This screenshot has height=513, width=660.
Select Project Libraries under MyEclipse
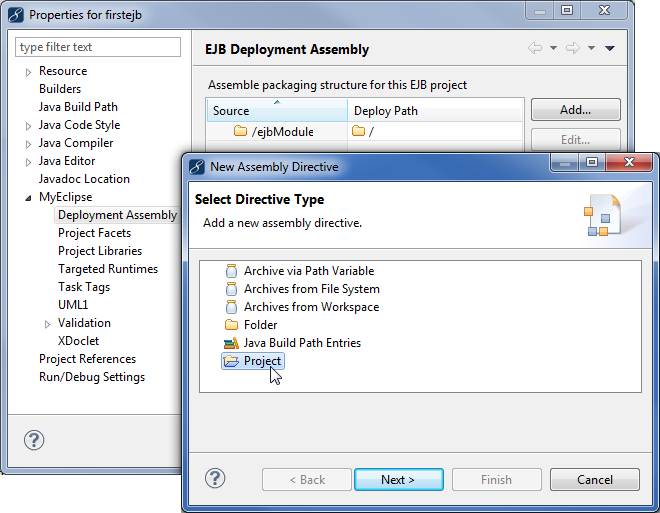click(x=100, y=251)
